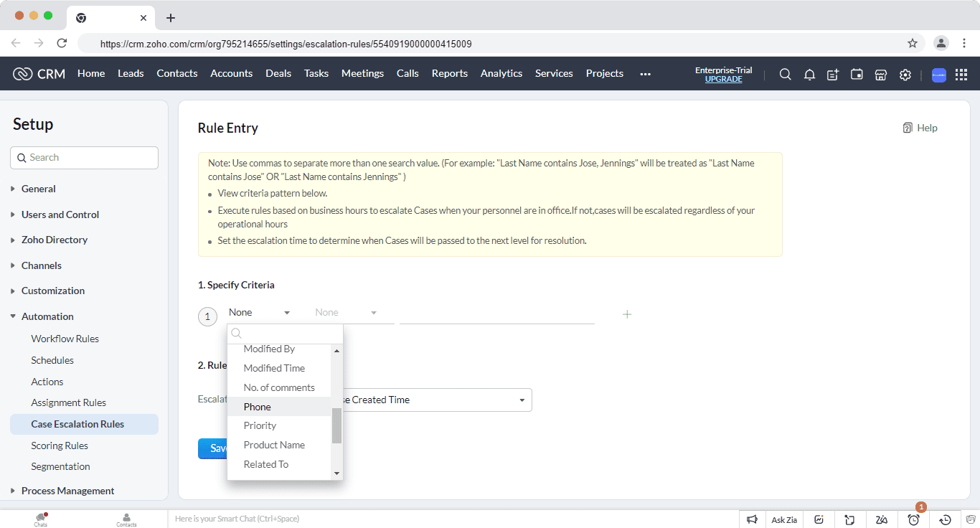980x528 pixels.
Task: Expand the Zoho Directory section
Action: [55, 240]
